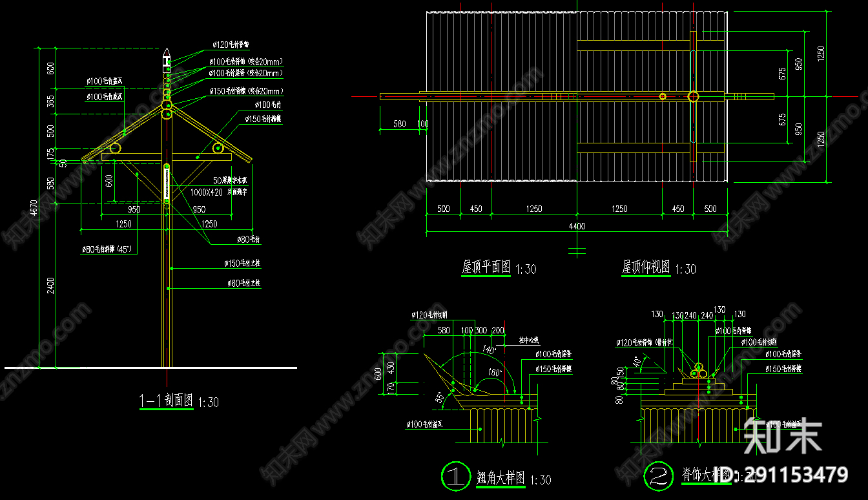
Task: Pick the circled detail number 1 marker
Action: pos(455,477)
